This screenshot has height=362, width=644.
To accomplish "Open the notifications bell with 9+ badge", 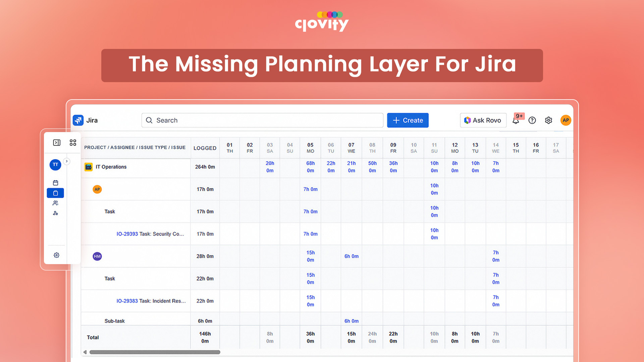I will [516, 120].
